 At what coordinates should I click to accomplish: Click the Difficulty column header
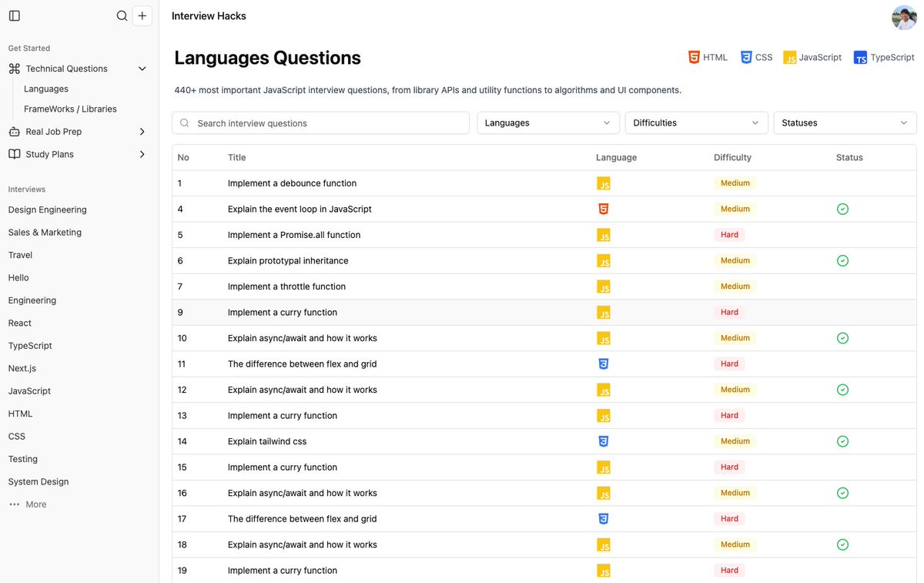732,157
